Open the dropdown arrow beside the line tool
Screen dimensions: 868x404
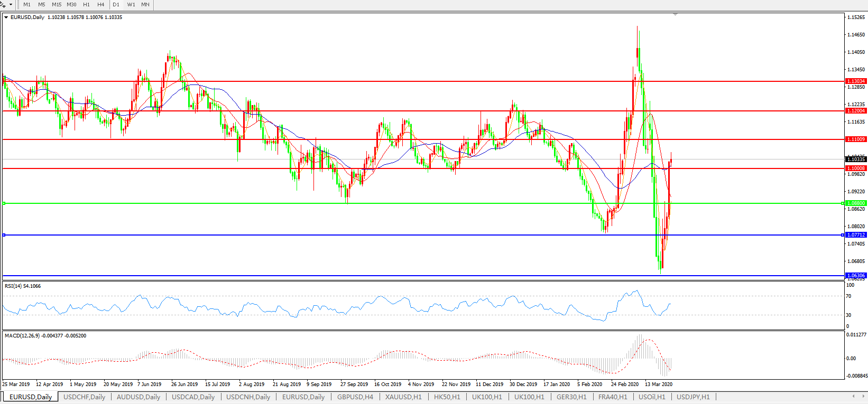pos(11,5)
